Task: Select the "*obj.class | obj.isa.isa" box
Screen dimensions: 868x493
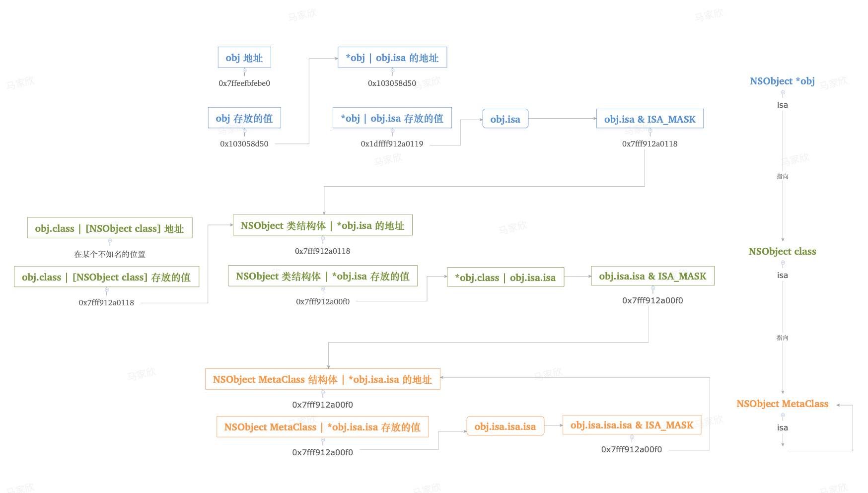Action: (505, 278)
